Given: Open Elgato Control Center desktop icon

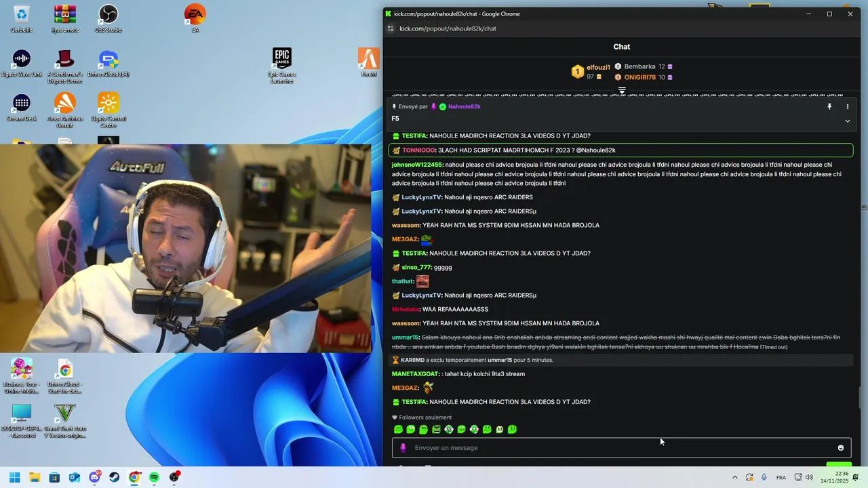Looking at the screenshot, I should [108, 110].
